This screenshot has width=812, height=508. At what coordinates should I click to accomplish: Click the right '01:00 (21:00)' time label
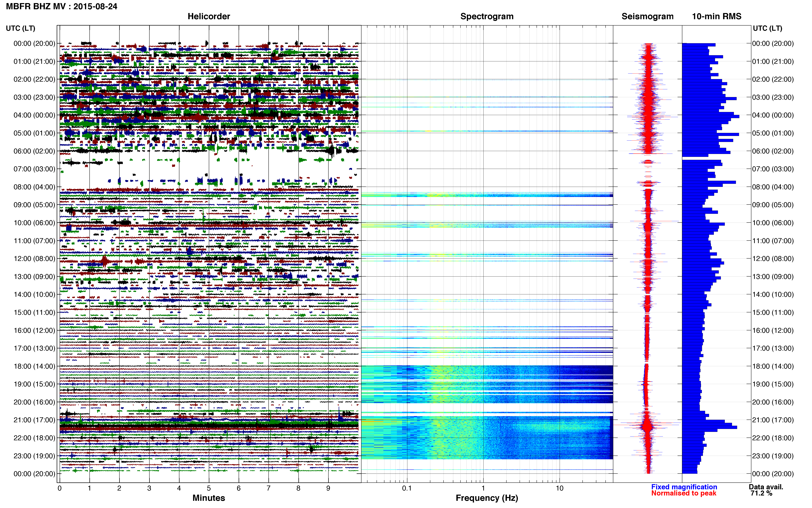click(x=773, y=62)
